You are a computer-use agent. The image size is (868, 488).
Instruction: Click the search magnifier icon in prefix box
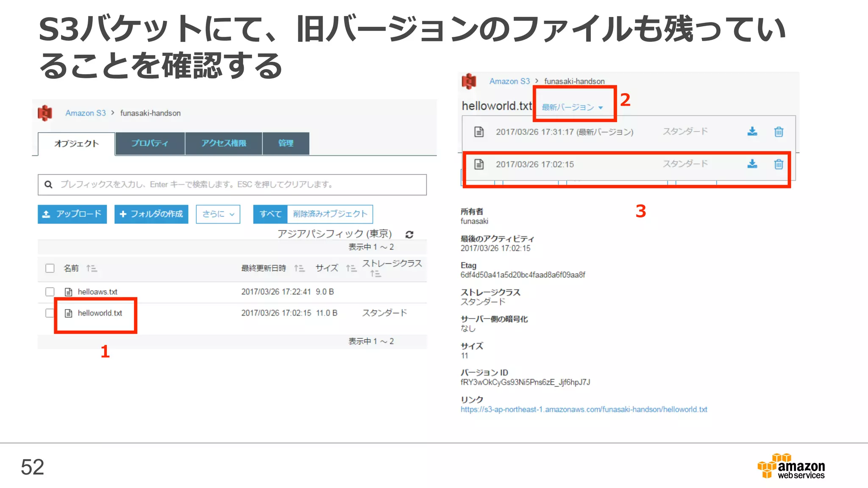48,184
